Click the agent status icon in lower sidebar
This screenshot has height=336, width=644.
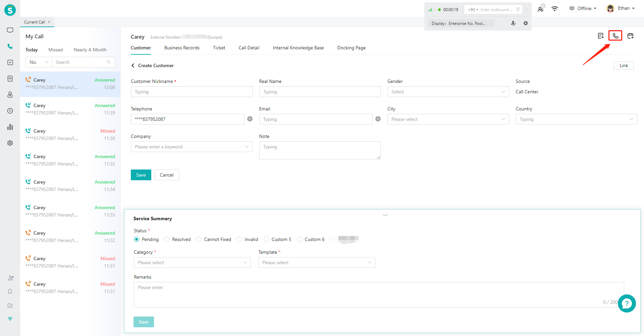point(10,278)
